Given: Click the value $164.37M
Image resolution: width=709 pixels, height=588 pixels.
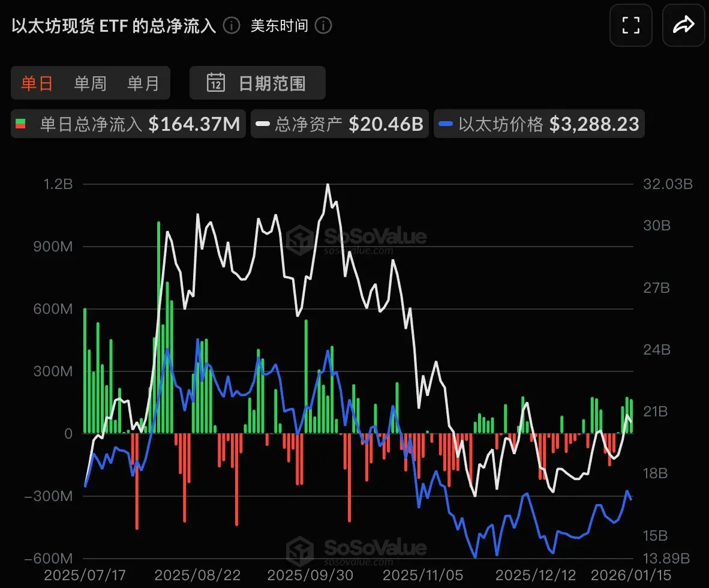Looking at the screenshot, I should point(194,124).
